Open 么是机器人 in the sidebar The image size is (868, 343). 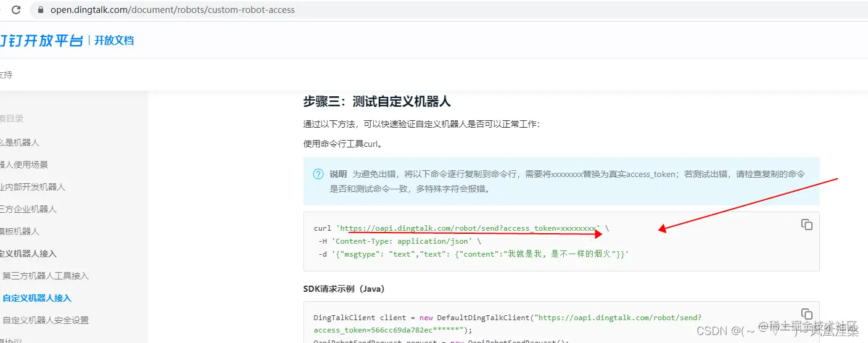click(20, 143)
